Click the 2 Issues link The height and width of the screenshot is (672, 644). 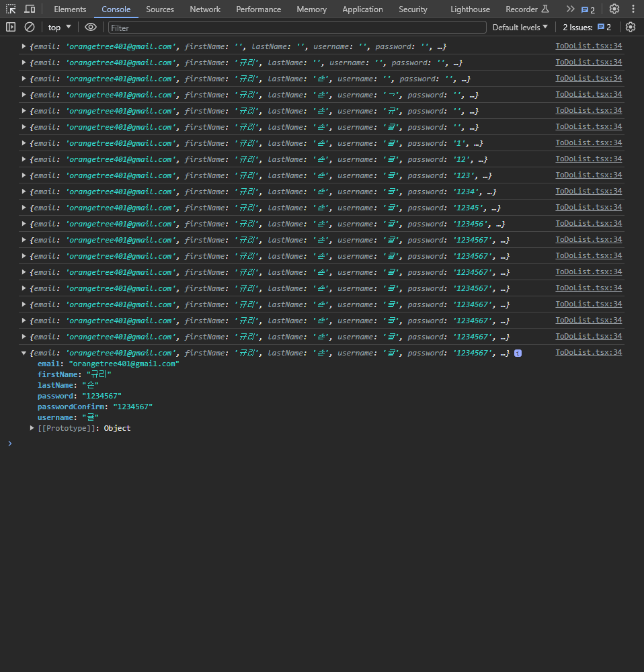click(587, 28)
